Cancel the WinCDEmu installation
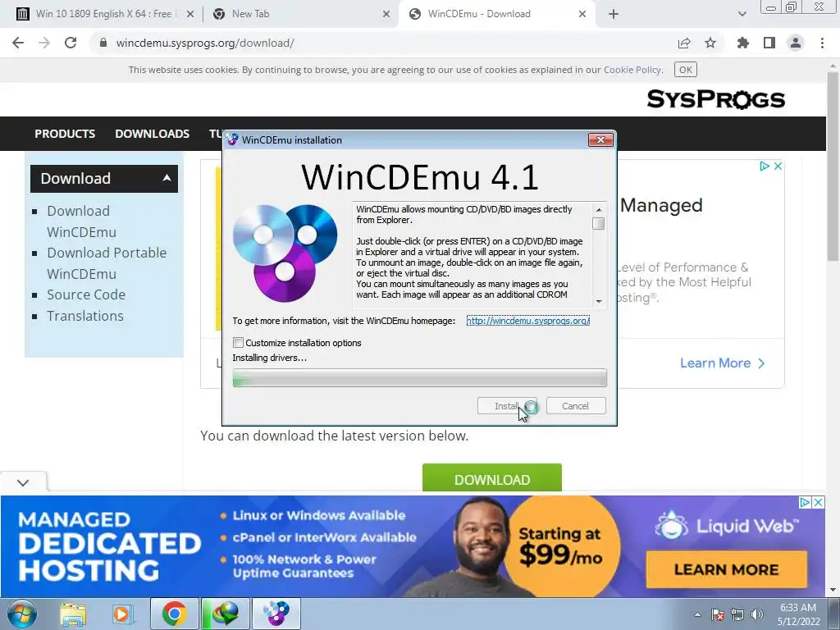Screen dimensions: 840x630 (x=576, y=406)
